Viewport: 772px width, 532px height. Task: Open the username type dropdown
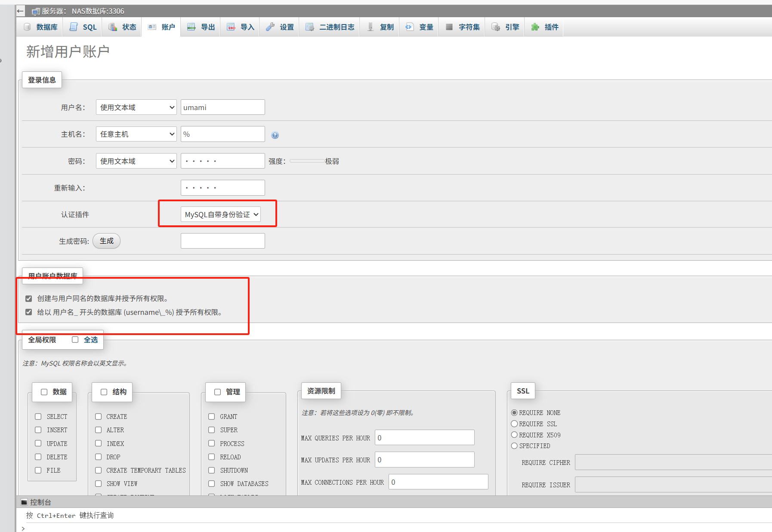click(x=136, y=108)
